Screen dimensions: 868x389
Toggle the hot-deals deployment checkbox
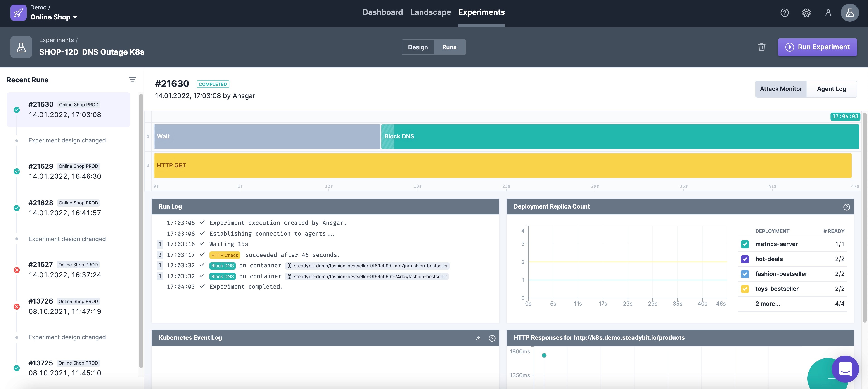point(745,259)
